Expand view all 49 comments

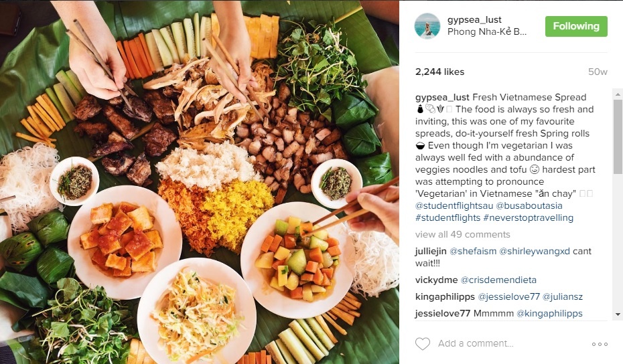[x=462, y=235]
